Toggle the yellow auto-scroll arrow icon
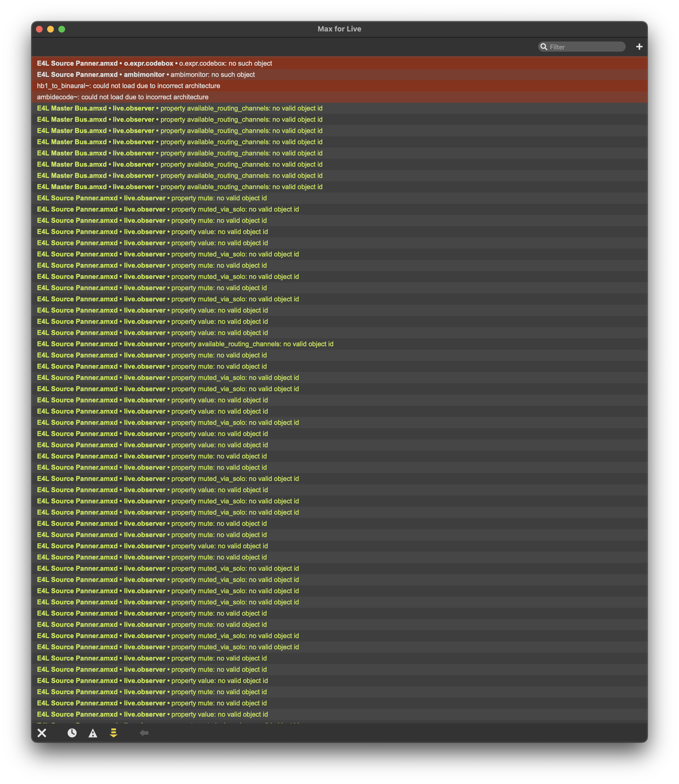 pyautogui.click(x=113, y=733)
